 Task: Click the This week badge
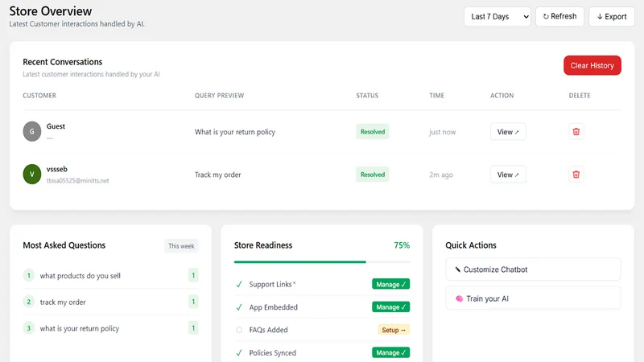(181, 246)
